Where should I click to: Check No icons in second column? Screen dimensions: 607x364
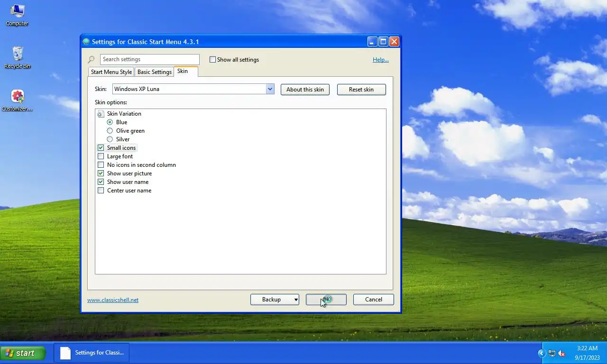click(101, 165)
